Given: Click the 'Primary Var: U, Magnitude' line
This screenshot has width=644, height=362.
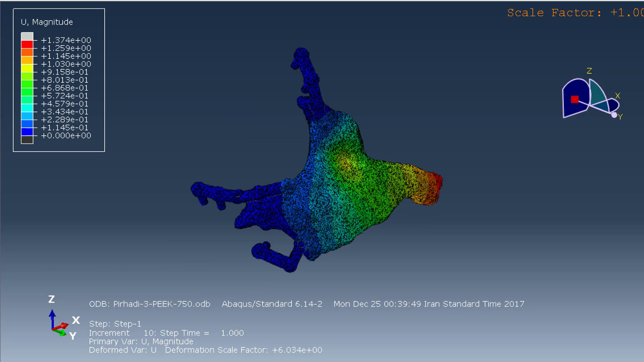Looking at the screenshot, I should pyautogui.click(x=141, y=341).
